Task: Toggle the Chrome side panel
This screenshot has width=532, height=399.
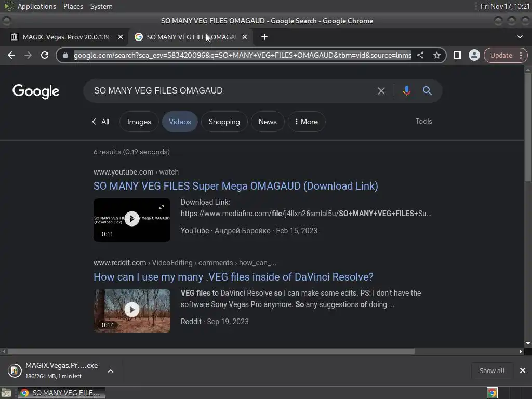Action: pyautogui.click(x=457, y=55)
